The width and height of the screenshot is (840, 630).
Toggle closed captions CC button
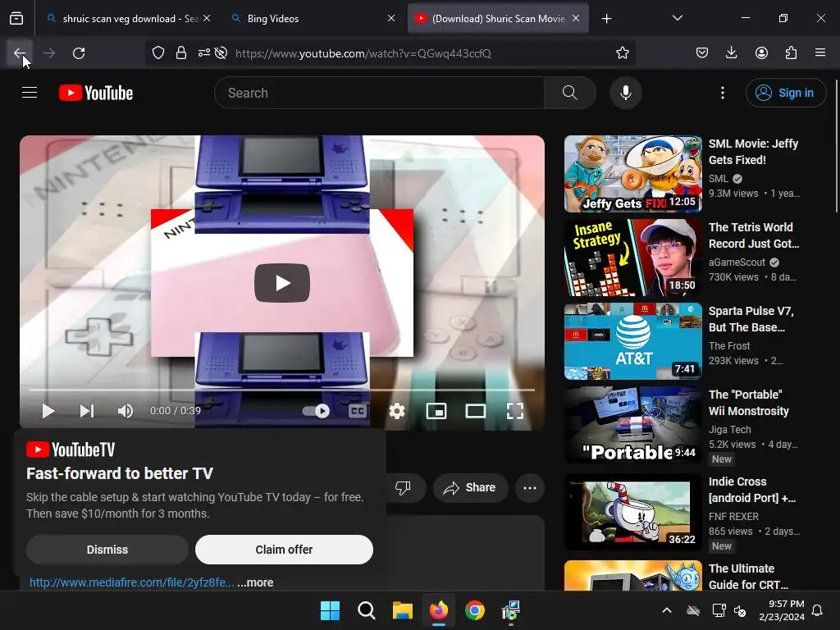coord(358,411)
